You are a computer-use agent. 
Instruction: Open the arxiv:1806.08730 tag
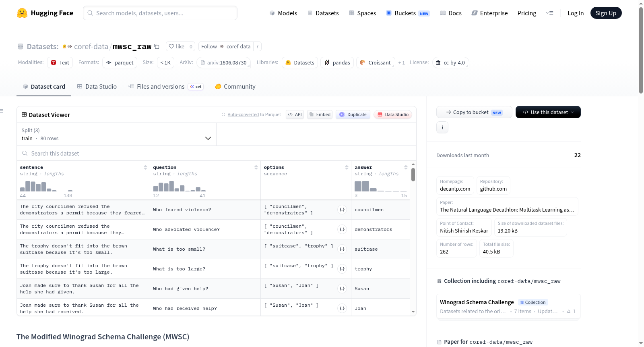(224, 62)
